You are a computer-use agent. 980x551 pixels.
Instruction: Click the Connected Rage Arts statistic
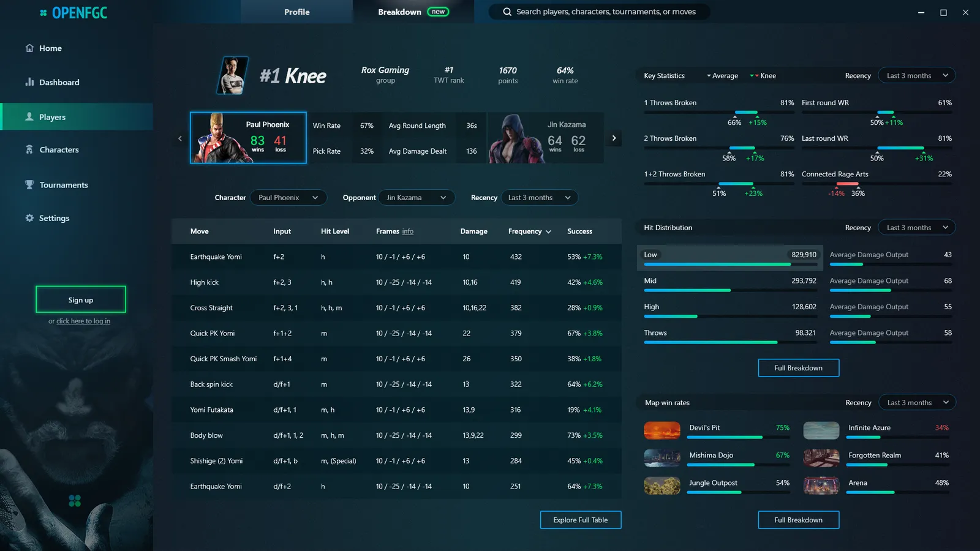coord(876,183)
